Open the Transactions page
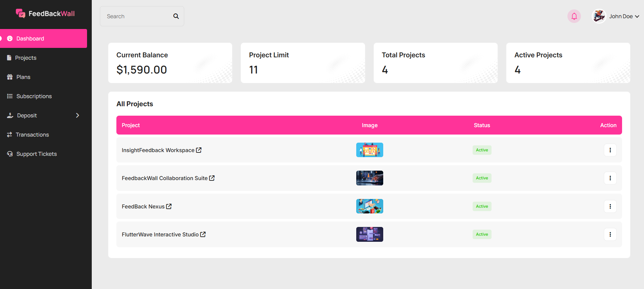This screenshot has width=644, height=289. (32, 135)
